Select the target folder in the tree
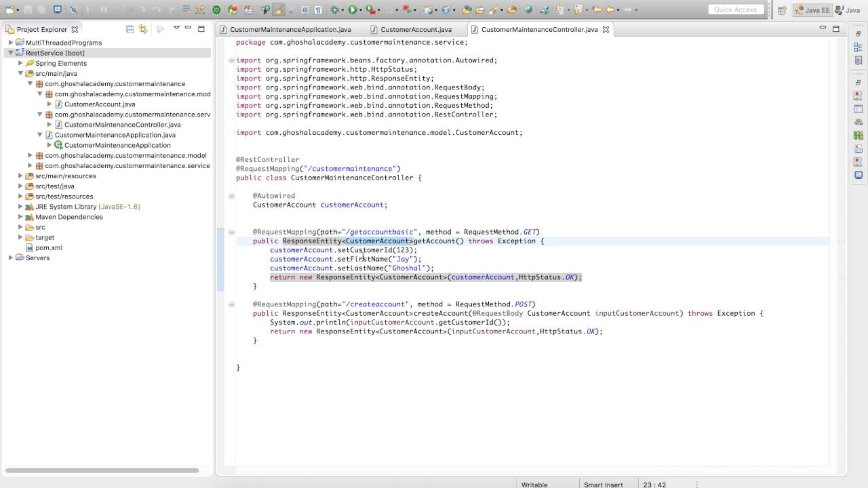The height and width of the screenshot is (488, 868). coord(45,237)
